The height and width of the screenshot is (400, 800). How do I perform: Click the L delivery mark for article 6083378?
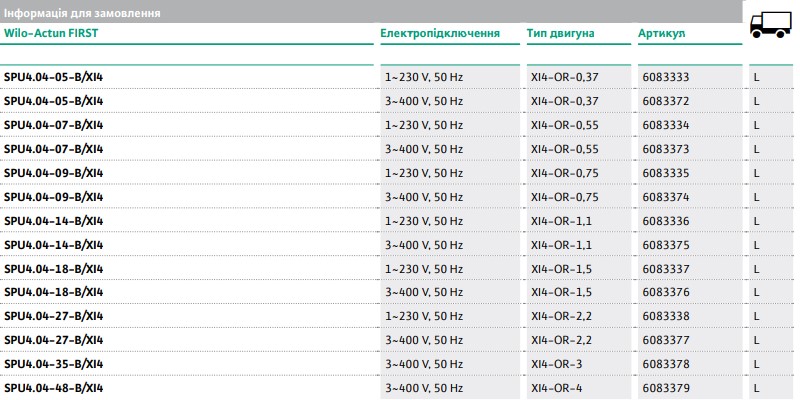tap(757, 364)
